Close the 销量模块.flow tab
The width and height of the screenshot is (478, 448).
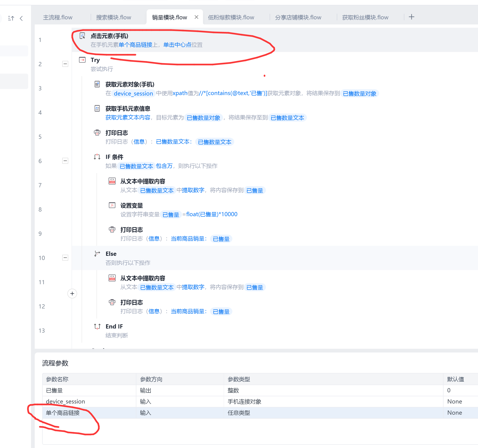pos(196,17)
